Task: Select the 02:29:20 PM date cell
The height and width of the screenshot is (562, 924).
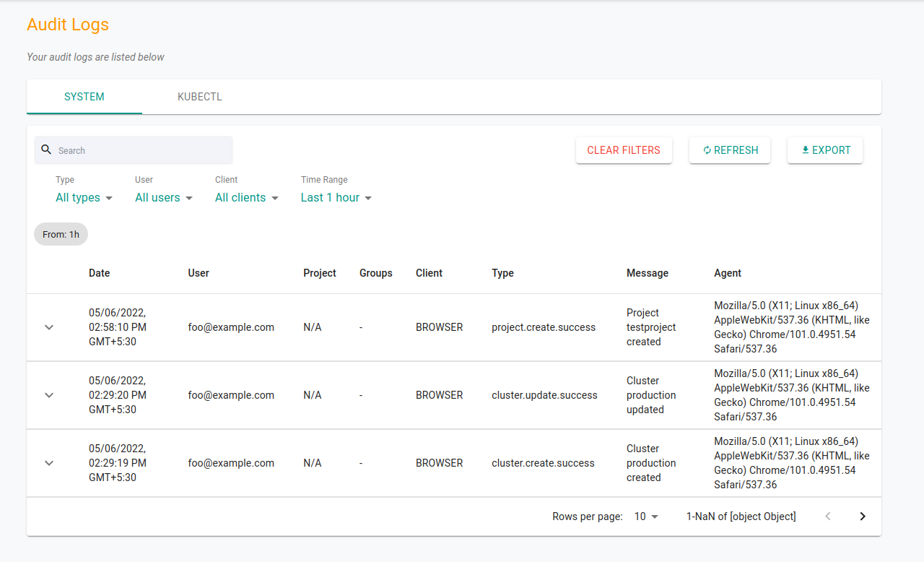Action: pyautogui.click(x=118, y=395)
